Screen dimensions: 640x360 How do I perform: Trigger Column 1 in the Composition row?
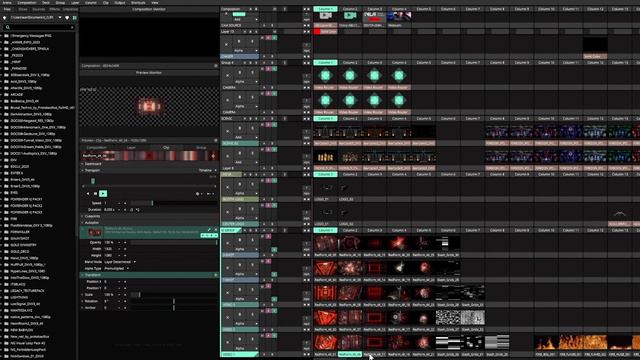coord(325,9)
